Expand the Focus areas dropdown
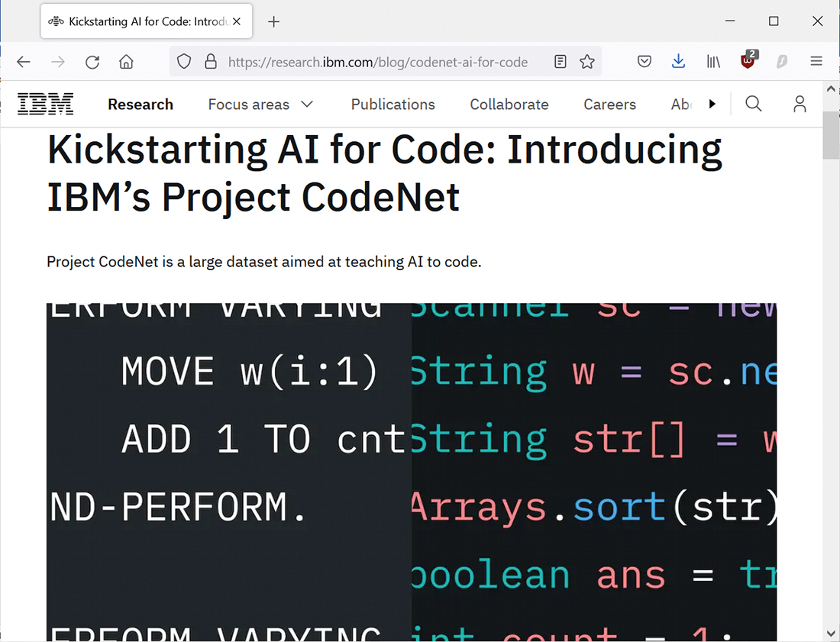 tap(261, 105)
